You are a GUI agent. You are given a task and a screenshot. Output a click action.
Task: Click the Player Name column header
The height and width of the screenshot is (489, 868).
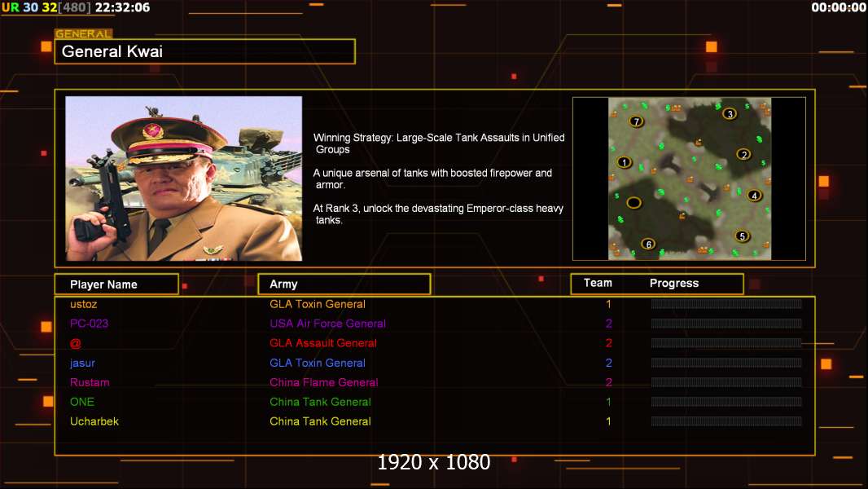click(x=116, y=284)
